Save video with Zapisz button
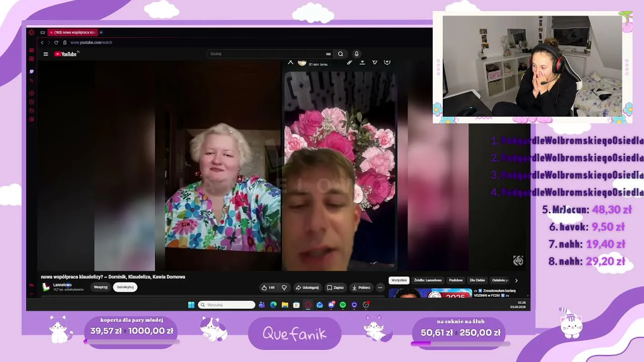This screenshot has width=644, height=362. click(x=336, y=288)
